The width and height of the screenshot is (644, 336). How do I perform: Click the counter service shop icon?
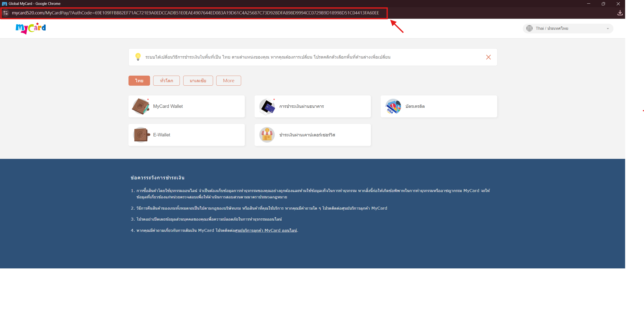pos(267,135)
